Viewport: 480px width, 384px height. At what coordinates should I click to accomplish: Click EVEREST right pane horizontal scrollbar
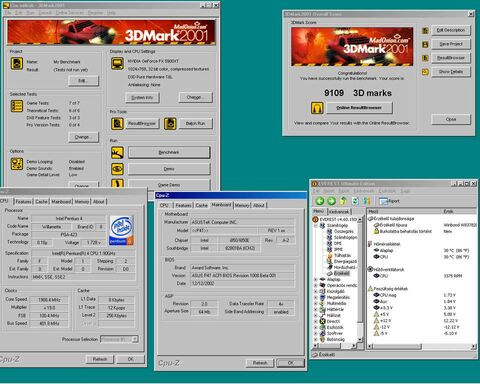422,347
